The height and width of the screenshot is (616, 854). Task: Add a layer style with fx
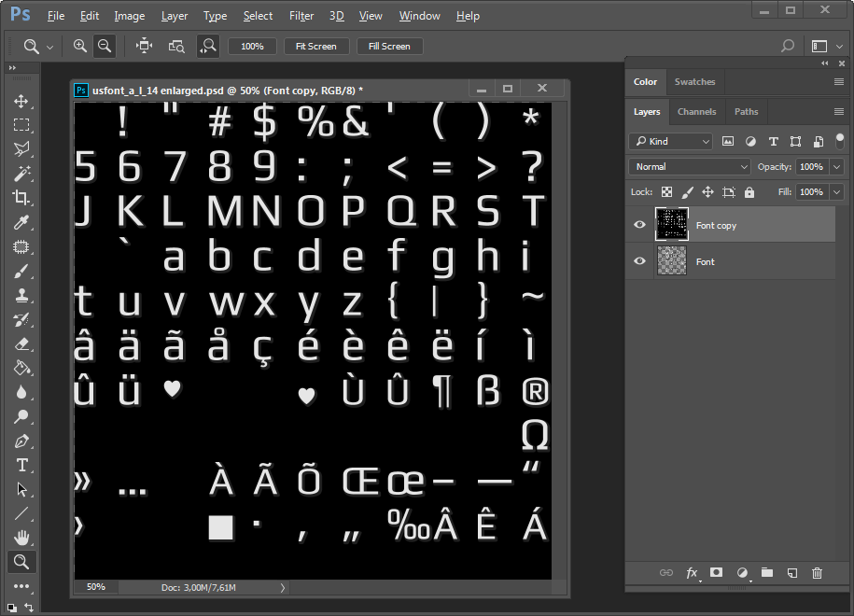click(x=692, y=573)
